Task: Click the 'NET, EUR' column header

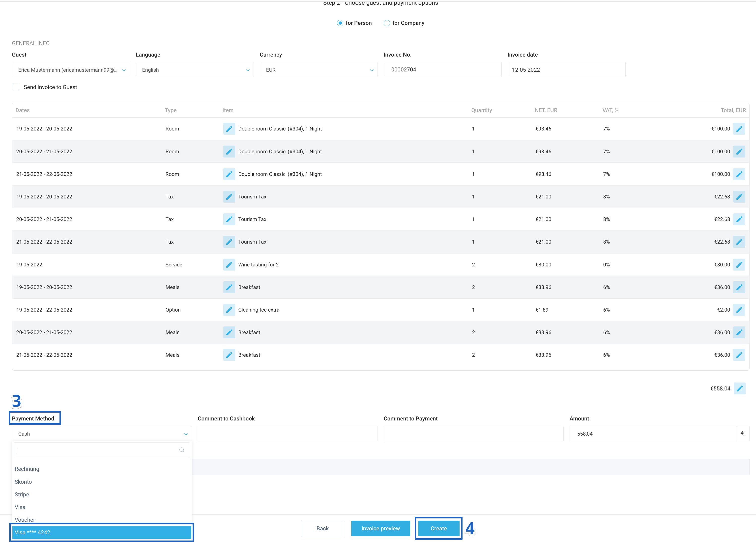Action: (x=546, y=110)
